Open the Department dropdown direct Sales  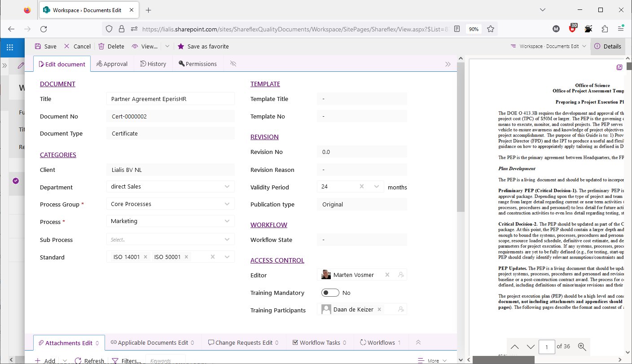tap(171, 186)
